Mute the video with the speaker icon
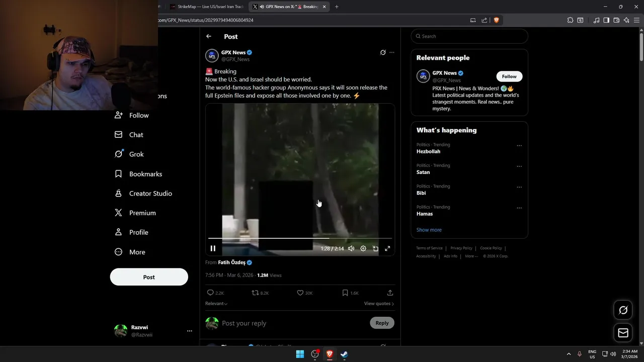The image size is (644, 362). (x=351, y=248)
